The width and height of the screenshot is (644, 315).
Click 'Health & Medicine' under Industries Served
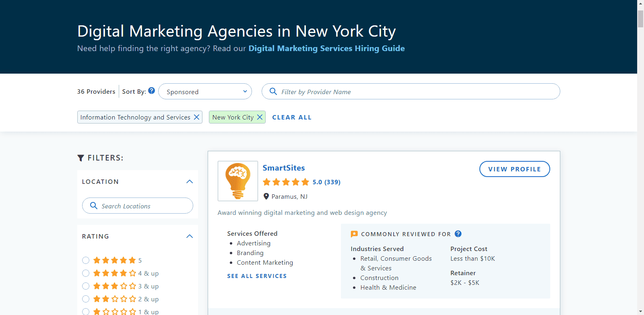point(388,287)
